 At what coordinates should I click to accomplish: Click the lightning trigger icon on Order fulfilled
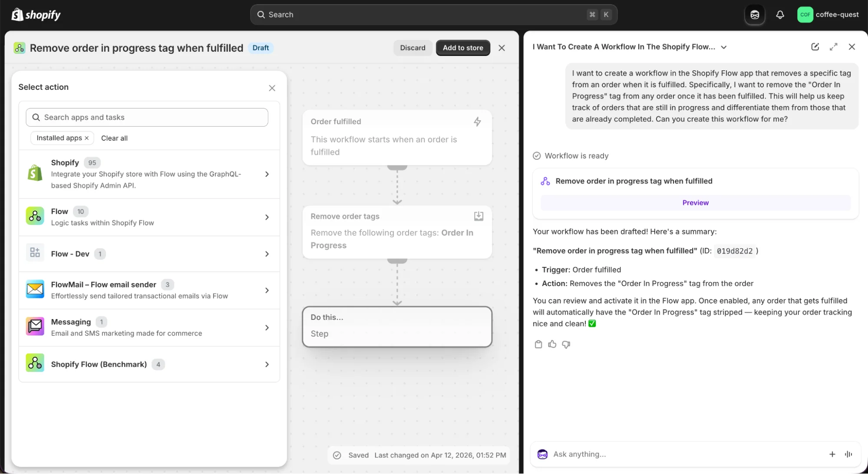click(x=477, y=122)
